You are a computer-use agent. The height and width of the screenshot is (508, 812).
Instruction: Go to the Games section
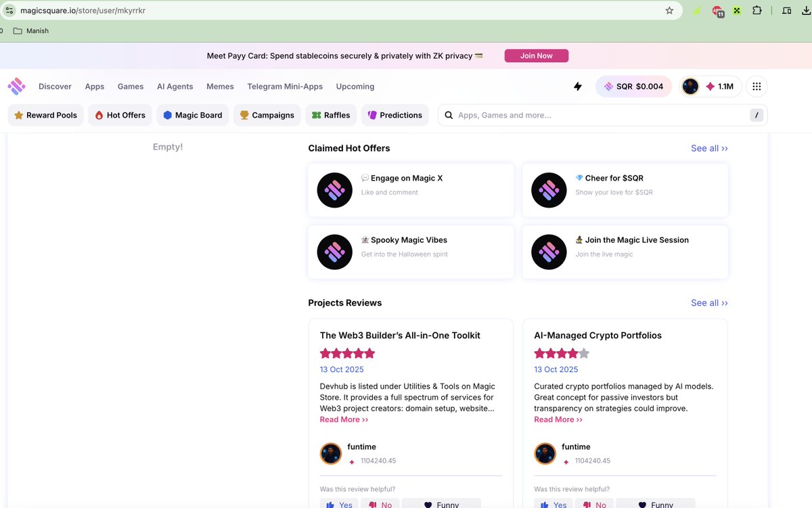point(131,87)
